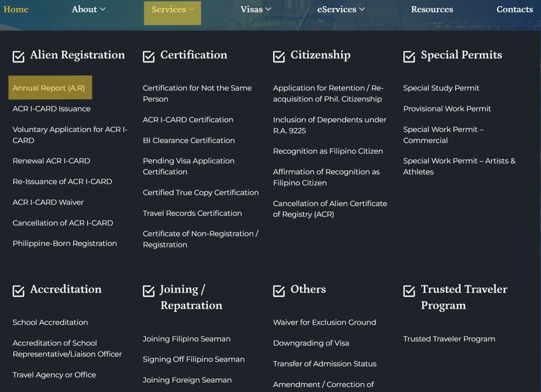Open Application for Retention / Re-acquisition of Citizenship
This screenshot has height=392, width=541.
[x=328, y=94]
